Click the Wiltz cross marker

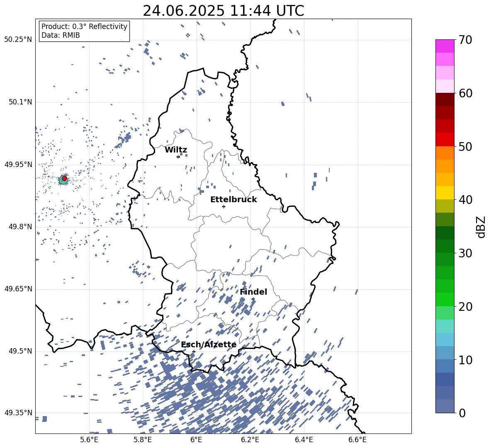tap(178, 157)
